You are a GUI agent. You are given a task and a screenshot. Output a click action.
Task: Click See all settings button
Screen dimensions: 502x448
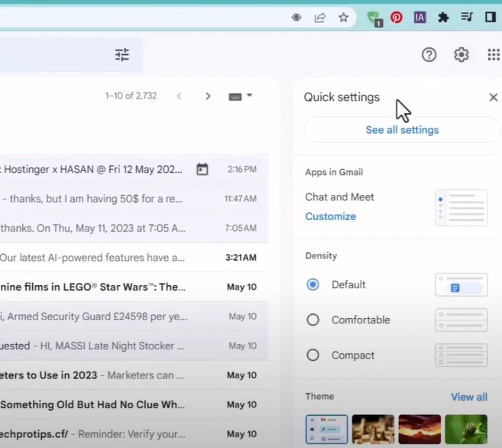tap(402, 130)
